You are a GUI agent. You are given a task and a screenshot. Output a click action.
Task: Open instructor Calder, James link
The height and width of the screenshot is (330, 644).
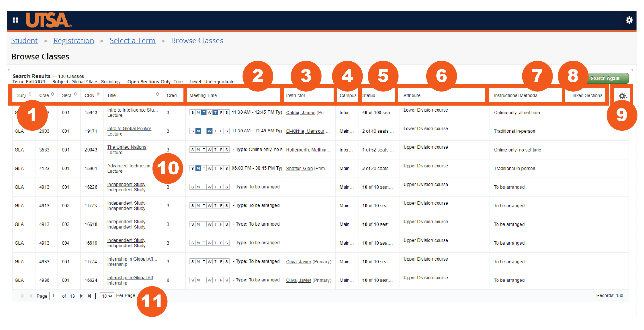[300, 113]
